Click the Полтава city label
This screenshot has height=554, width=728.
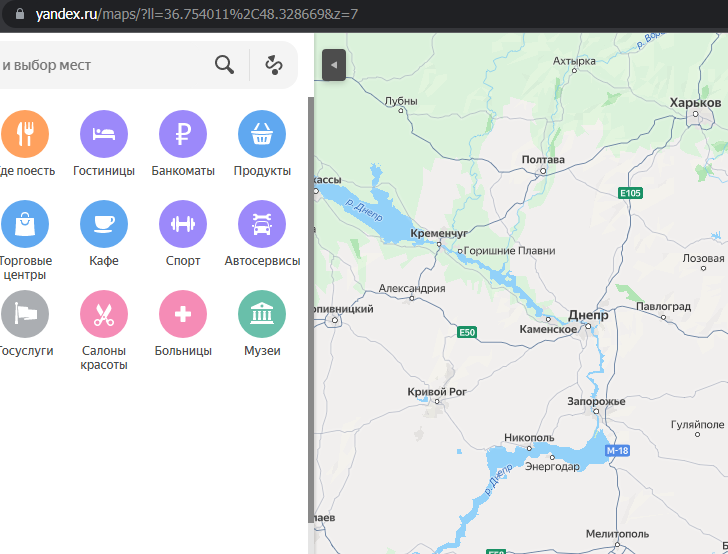click(x=543, y=160)
